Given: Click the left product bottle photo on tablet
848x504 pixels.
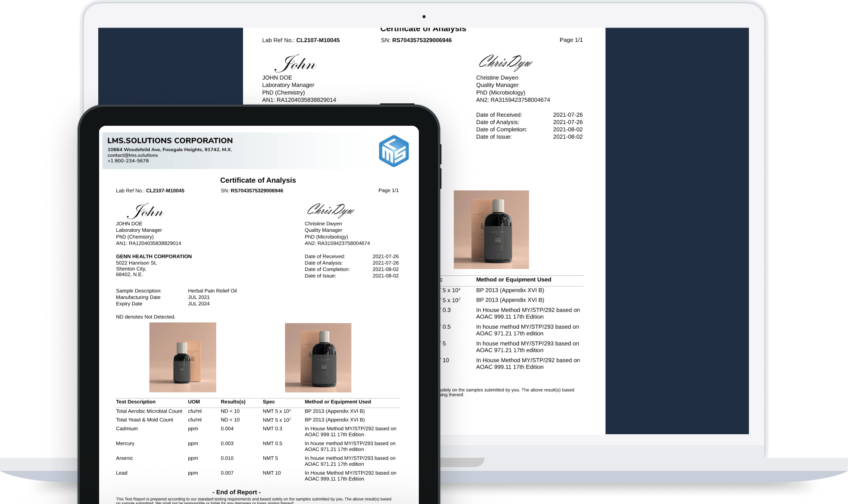Looking at the screenshot, I should tap(183, 357).
